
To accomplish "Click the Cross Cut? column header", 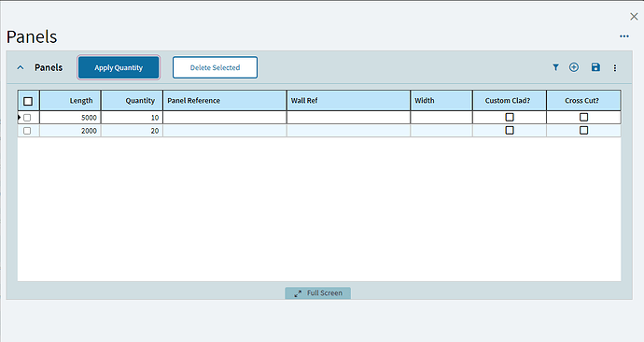I will coord(583,101).
